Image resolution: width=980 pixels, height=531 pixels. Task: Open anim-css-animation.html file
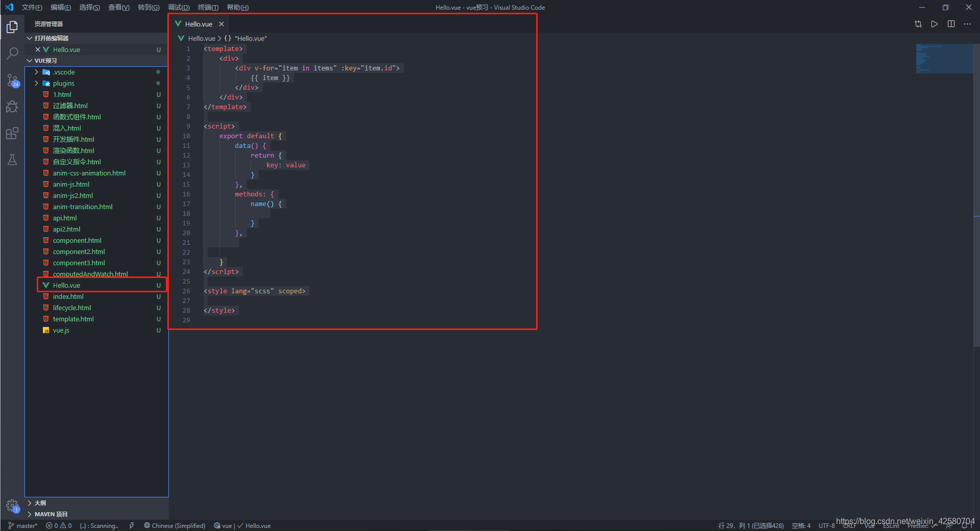tap(97, 173)
